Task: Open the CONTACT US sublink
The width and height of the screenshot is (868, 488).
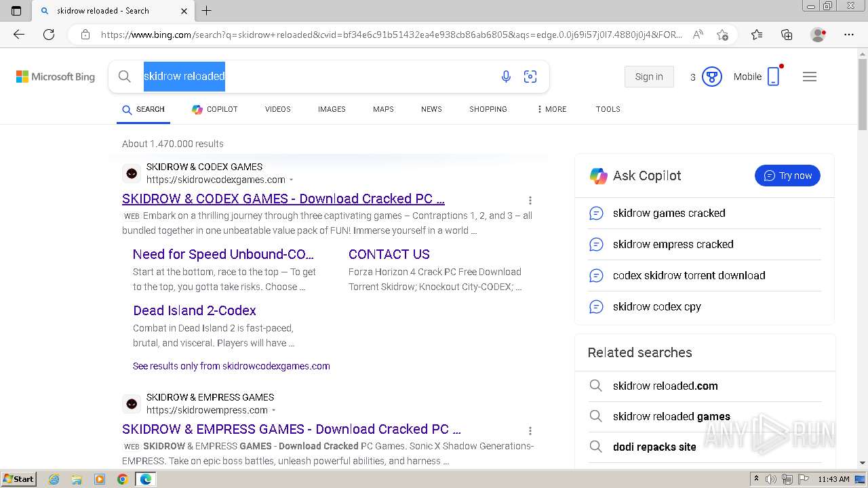Action: tap(389, 254)
